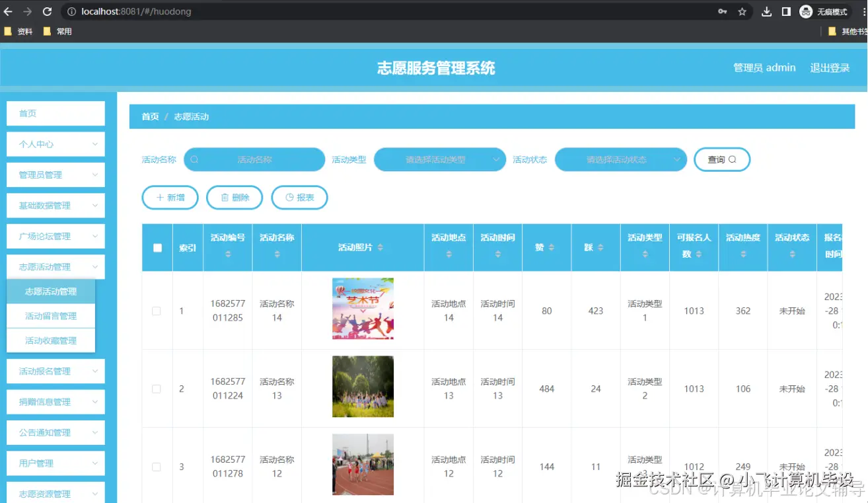The width and height of the screenshot is (868, 503).
Task: Click the search icon in 活动名称 field
Action: (x=194, y=159)
